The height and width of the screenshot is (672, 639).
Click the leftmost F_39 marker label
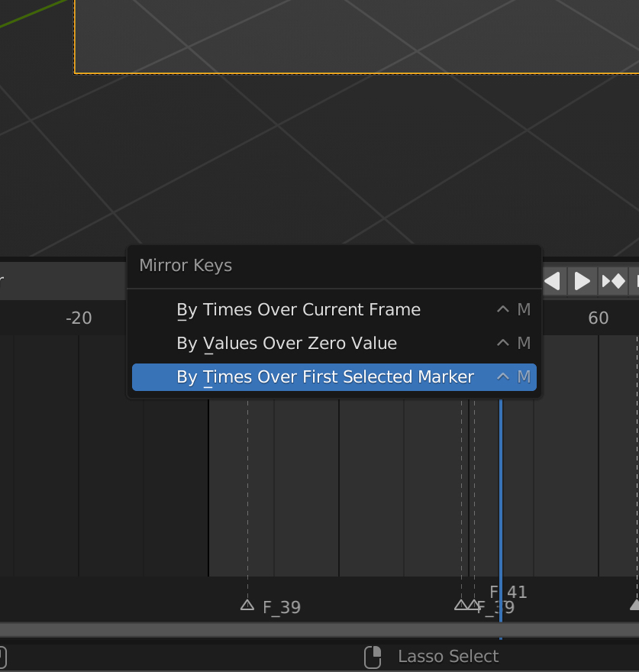pyautogui.click(x=282, y=608)
